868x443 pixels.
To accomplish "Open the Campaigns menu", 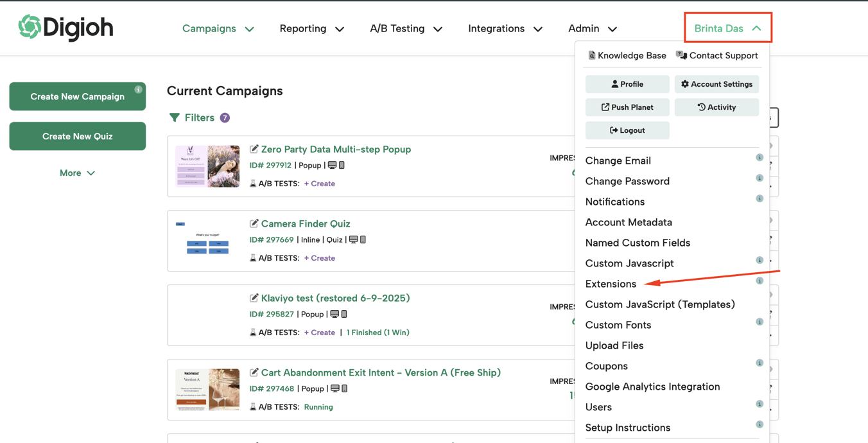I will point(218,29).
